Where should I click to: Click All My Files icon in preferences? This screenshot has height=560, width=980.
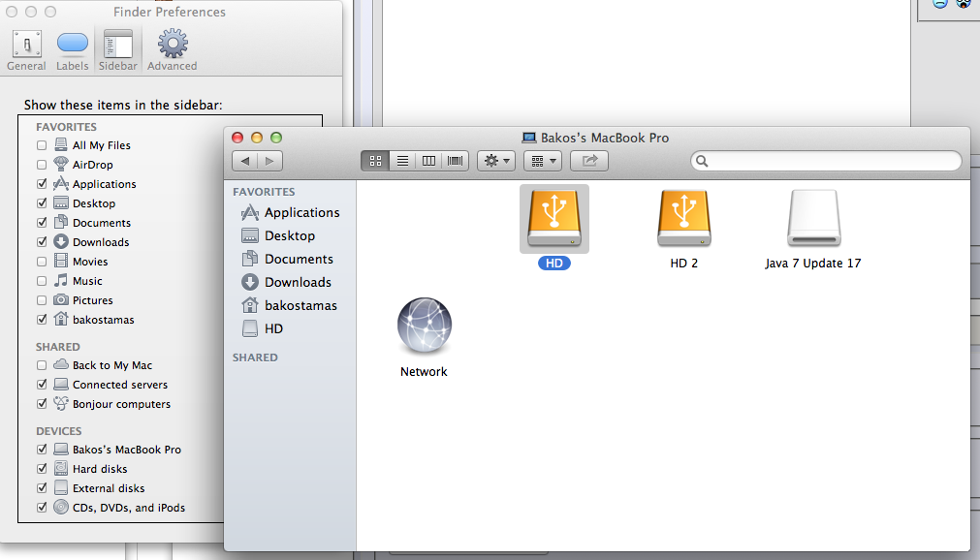(61, 145)
